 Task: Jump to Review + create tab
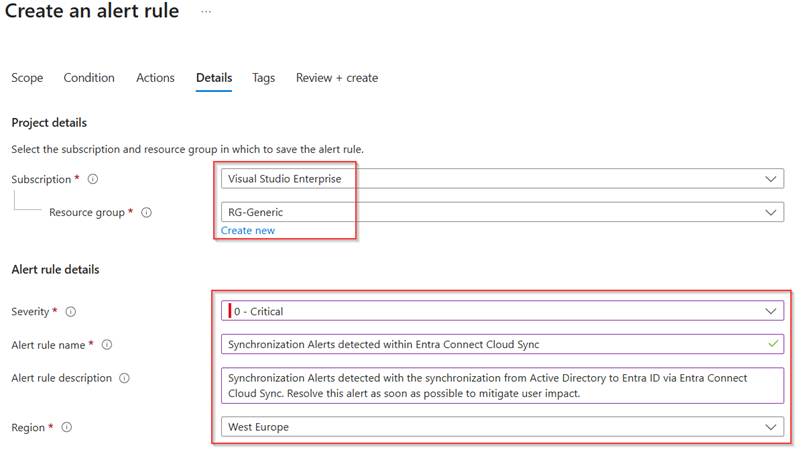point(337,78)
